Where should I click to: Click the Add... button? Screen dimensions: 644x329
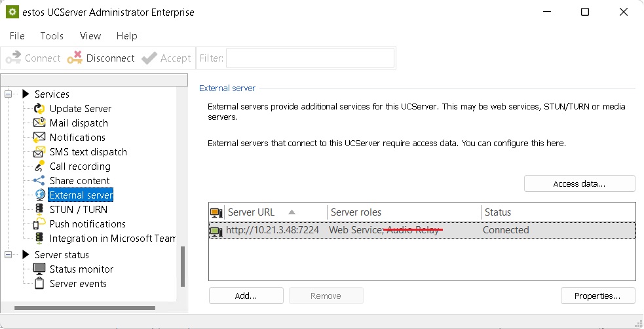(246, 296)
